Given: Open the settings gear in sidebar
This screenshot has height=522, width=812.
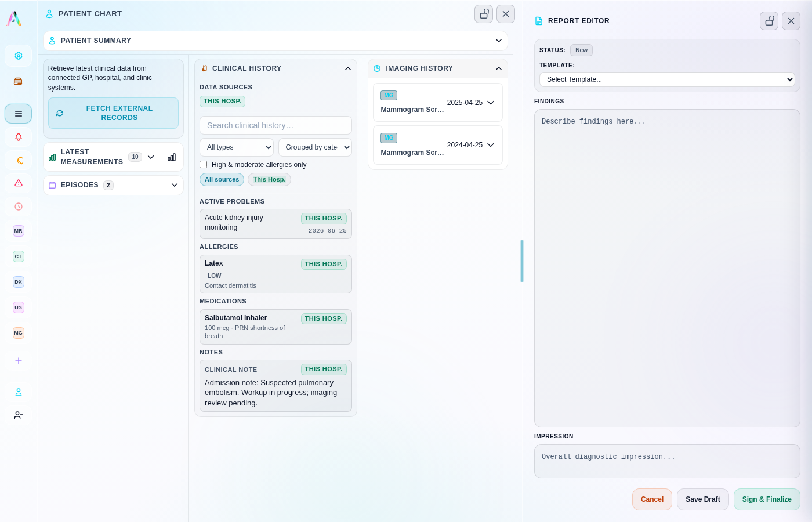Looking at the screenshot, I should pos(19,56).
